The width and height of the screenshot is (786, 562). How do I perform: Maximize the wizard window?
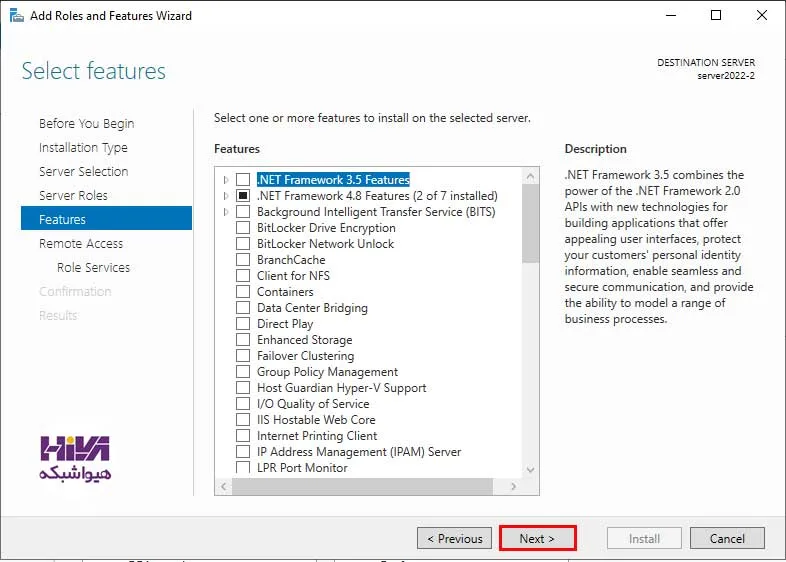716,16
